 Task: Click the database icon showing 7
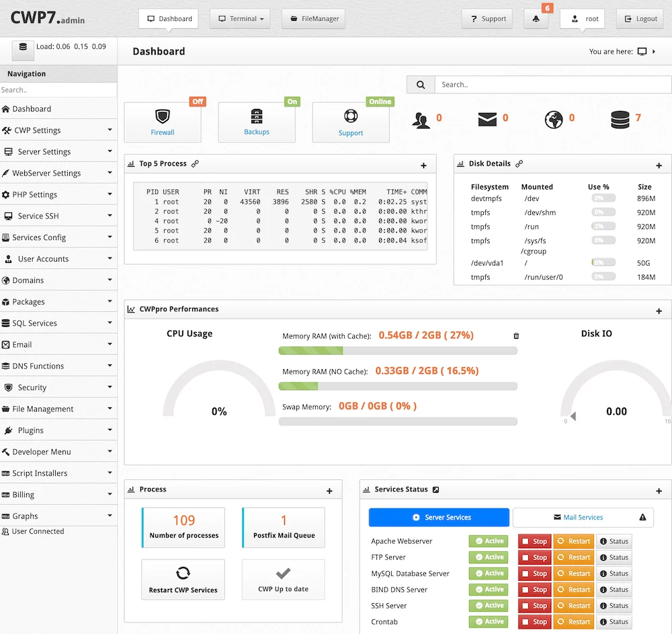[x=620, y=120]
